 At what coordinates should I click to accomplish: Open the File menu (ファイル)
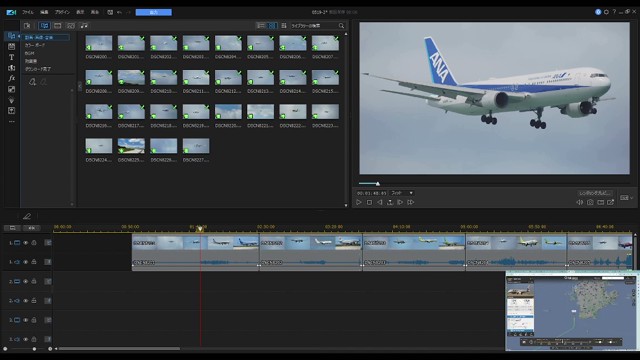28,12
